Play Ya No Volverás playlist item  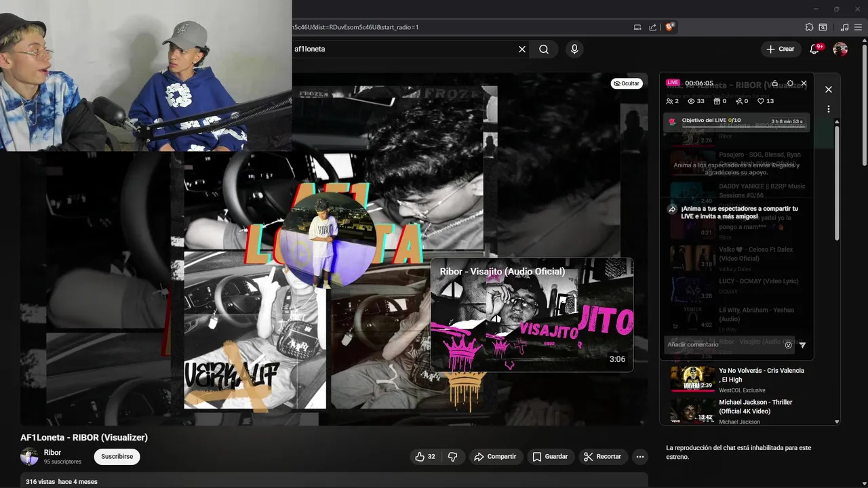point(750,380)
